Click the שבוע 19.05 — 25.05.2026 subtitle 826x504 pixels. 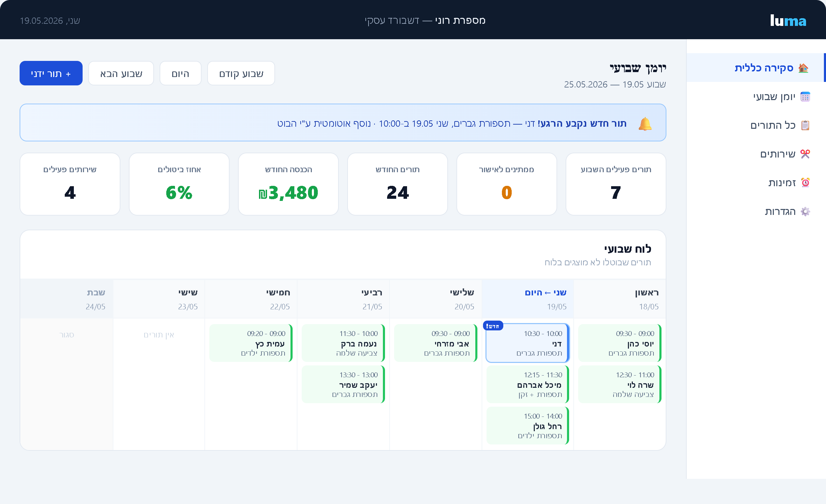(x=615, y=84)
